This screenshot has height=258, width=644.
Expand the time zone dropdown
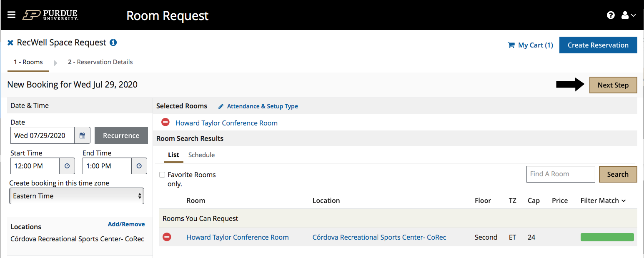(x=77, y=196)
